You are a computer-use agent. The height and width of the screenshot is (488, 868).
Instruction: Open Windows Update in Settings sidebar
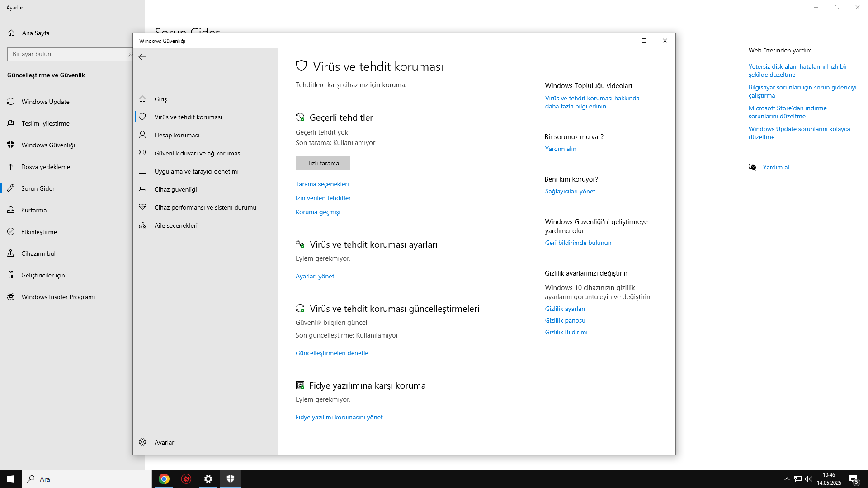pos(45,102)
